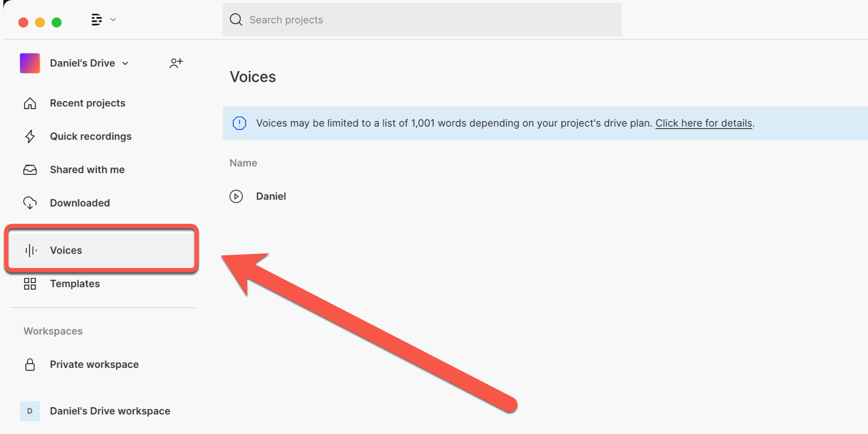868x434 pixels.
Task: Click the Daniel voice name
Action: 271,197
